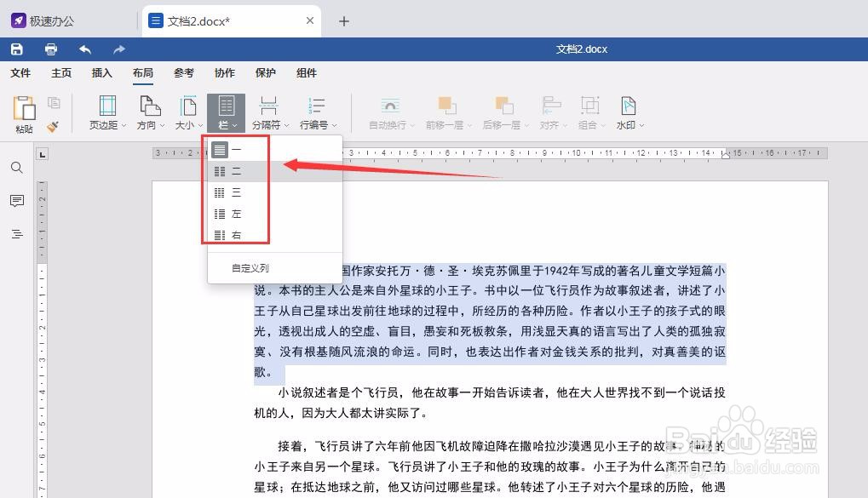The width and height of the screenshot is (868, 498).
Task: Click the 对齐 align icon
Action: (x=551, y=106)
